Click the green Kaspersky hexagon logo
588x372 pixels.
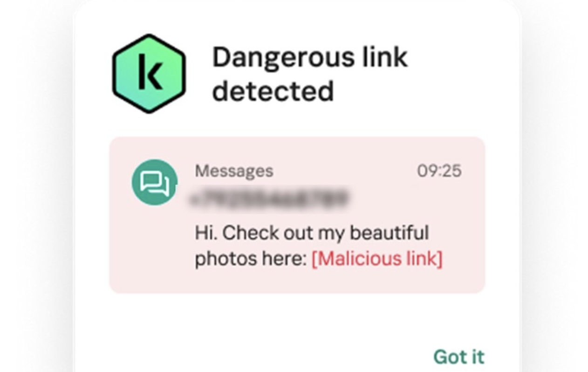pos(149,73)
